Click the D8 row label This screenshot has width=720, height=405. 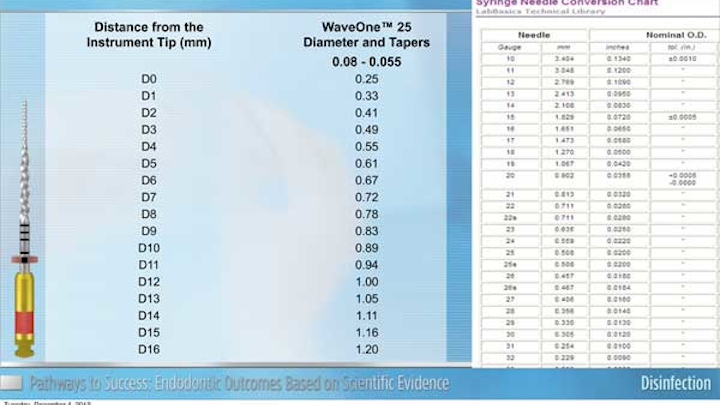(x=149, y=214)
